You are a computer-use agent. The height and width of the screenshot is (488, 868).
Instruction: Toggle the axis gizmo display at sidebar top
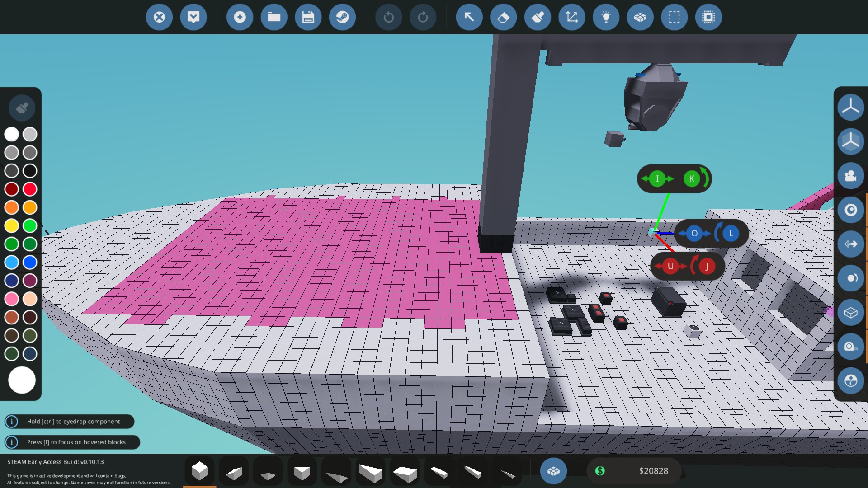[851, 108]
